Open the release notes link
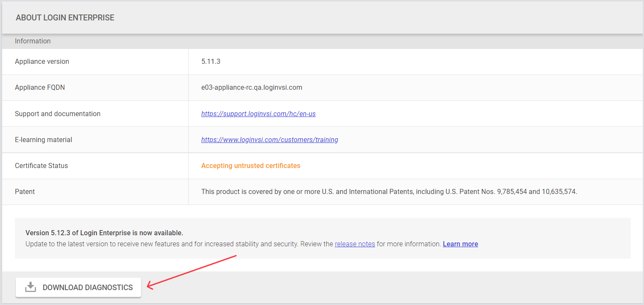The width and height of the screenshot is (644, 305). pos(355,244)
